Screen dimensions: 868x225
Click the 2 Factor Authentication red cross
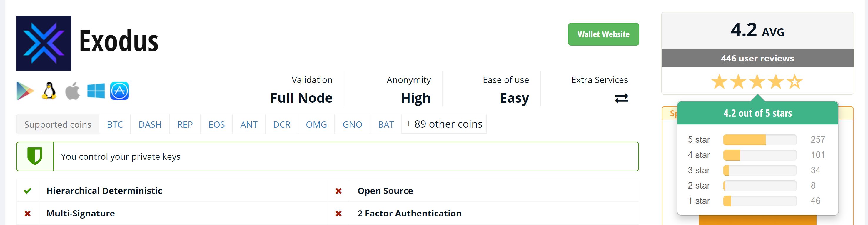coord(339,214)
